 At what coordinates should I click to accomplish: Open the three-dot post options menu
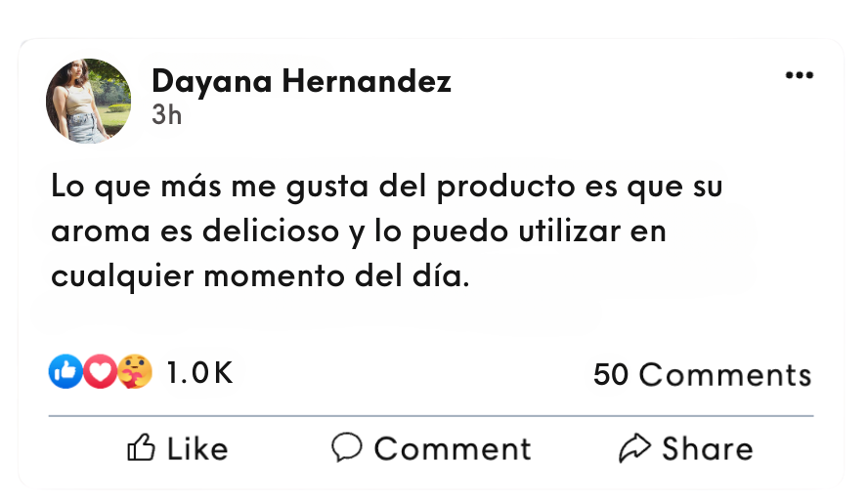coord(799,76)
